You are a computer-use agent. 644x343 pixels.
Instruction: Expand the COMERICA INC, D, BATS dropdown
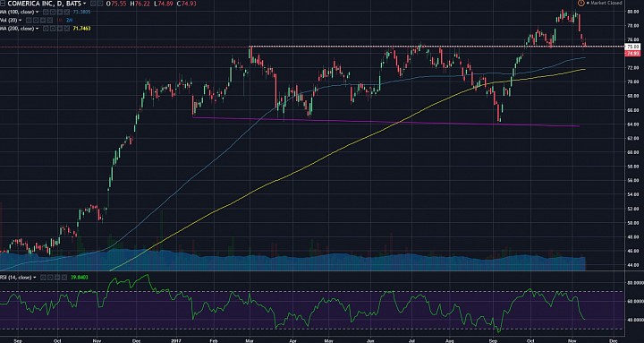pos(84,4)
